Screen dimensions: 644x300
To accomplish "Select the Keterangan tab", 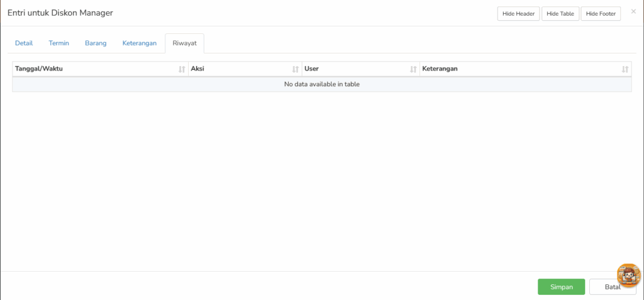I will pos(139,43).
